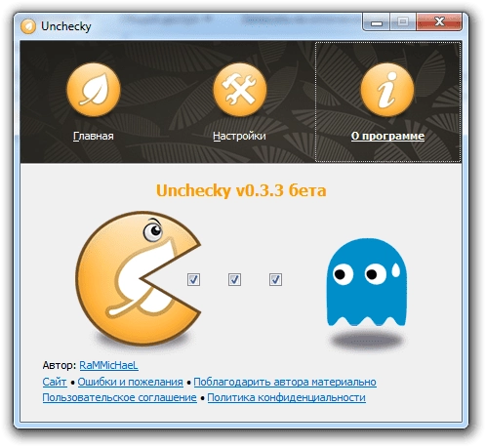Close the Unchecky window
Image resolution: width=486 pixels, height=448 pixels.
coord(439,22)
